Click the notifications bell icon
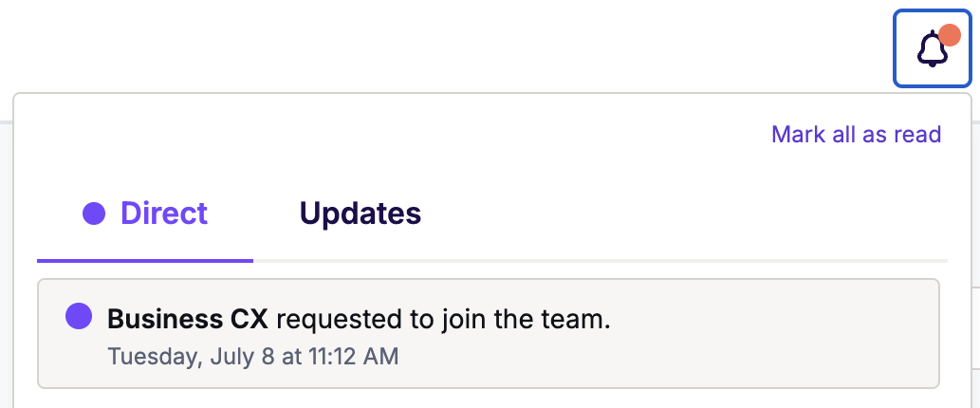 [932, 49]
